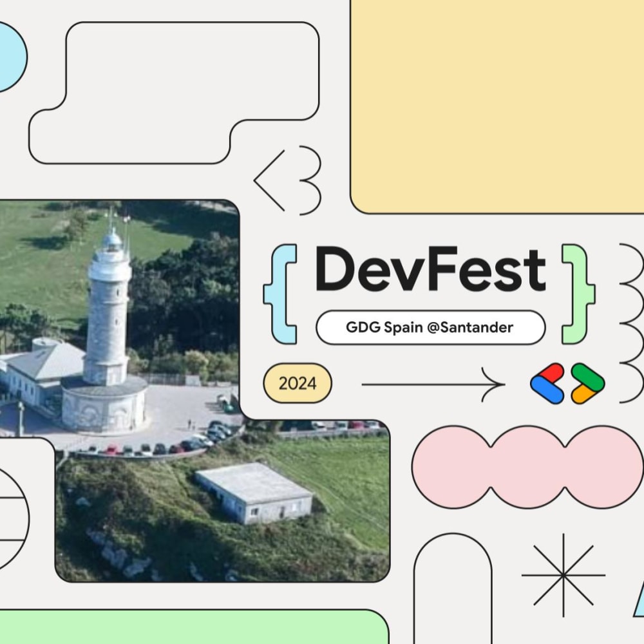Screen dimensions: 644x644
Task: Click the yellow 2024 badge
Action: [298, 383]
